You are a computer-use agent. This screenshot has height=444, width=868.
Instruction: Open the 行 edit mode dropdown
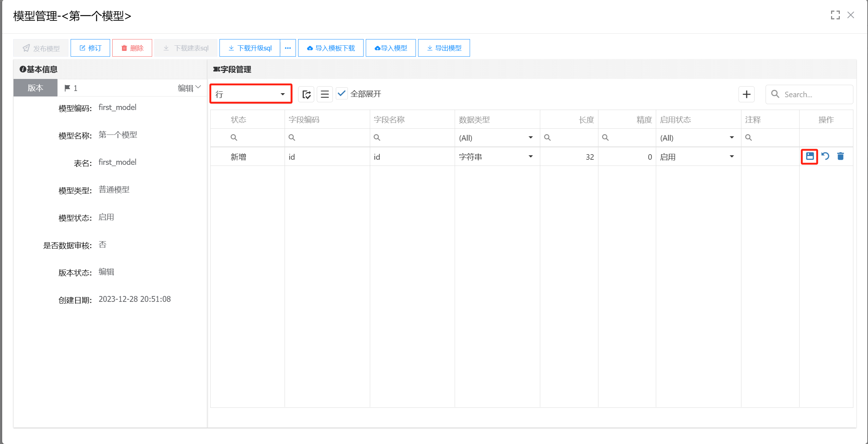click(x=251, y=94)
